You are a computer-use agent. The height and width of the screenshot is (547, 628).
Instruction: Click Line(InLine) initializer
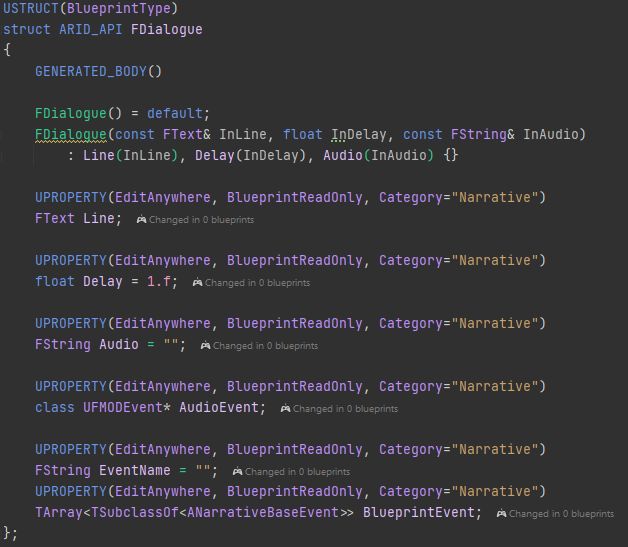tap(131, 155)
